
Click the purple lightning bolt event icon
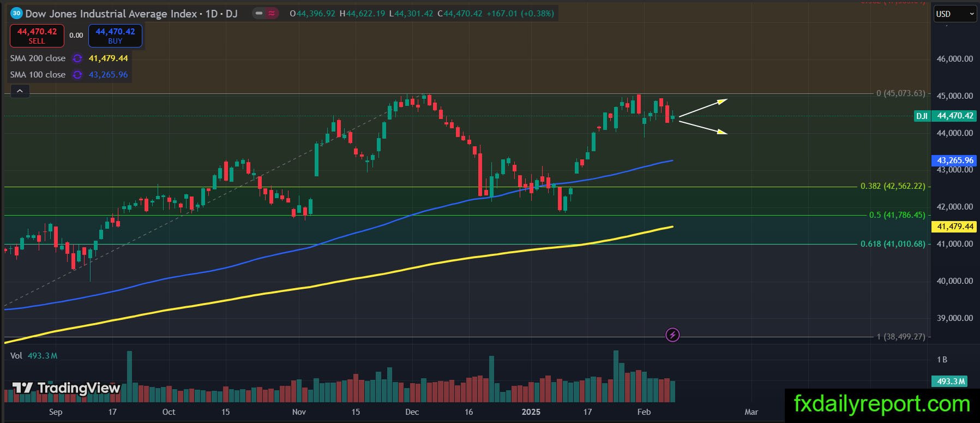[672, 335]
